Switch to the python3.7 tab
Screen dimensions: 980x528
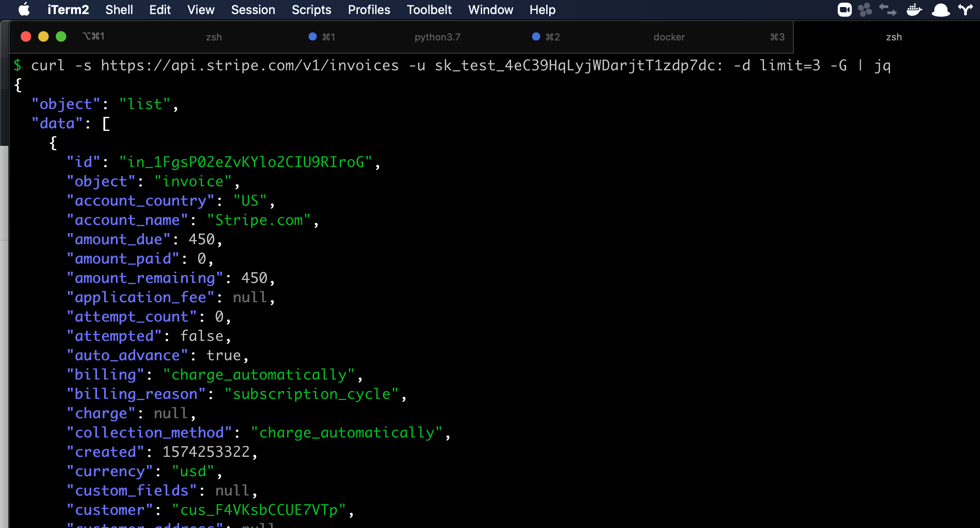437,37
